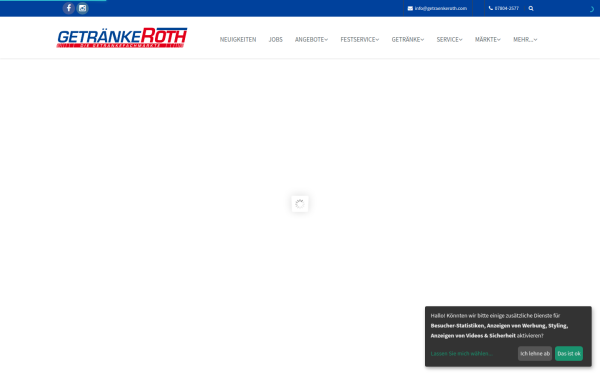Expand the Festservice dropdown menu
600x375 pixels.
click(360, 39)
